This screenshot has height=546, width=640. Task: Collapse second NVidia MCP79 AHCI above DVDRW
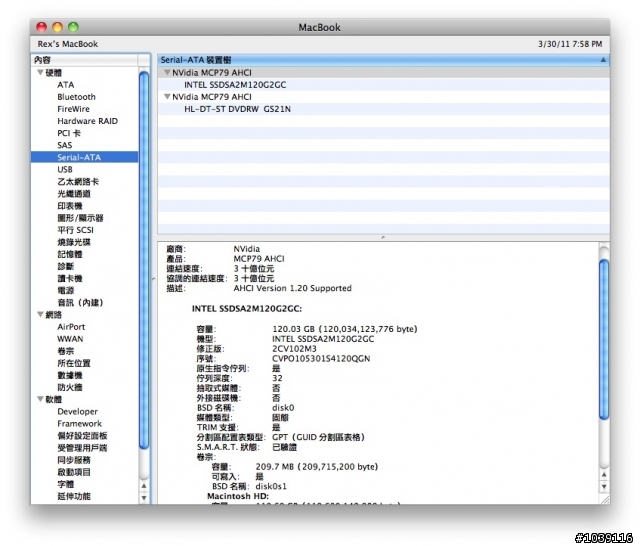tap(167, 97)
